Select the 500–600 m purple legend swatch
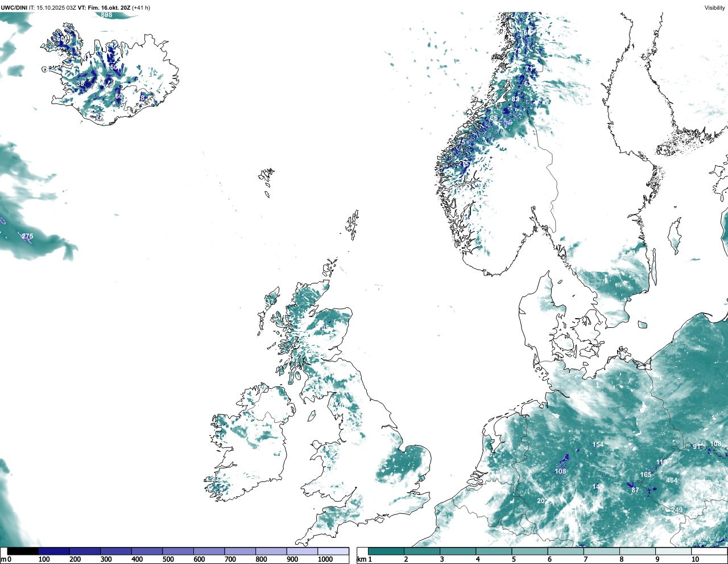The height and width of the screenshot is (564, 728). pyautogui.click(x=178, y=551)
